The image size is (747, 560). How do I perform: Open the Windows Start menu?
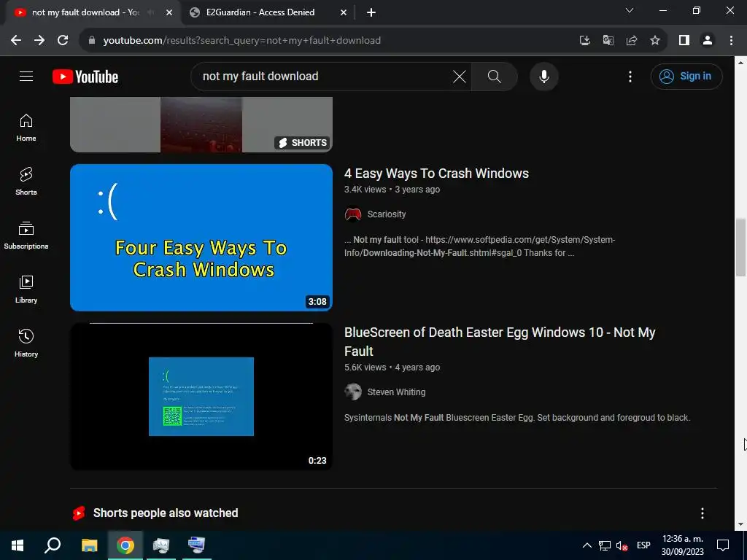tap(18, 545)
